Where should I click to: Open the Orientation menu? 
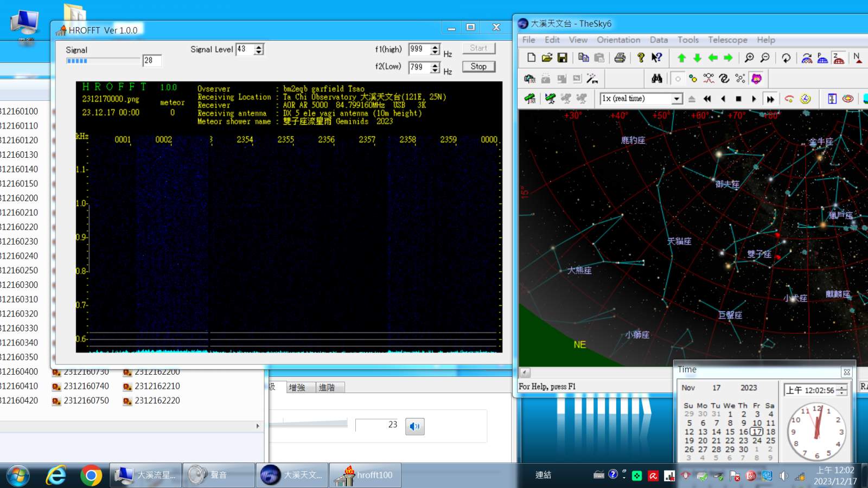[x=618, y=40]
